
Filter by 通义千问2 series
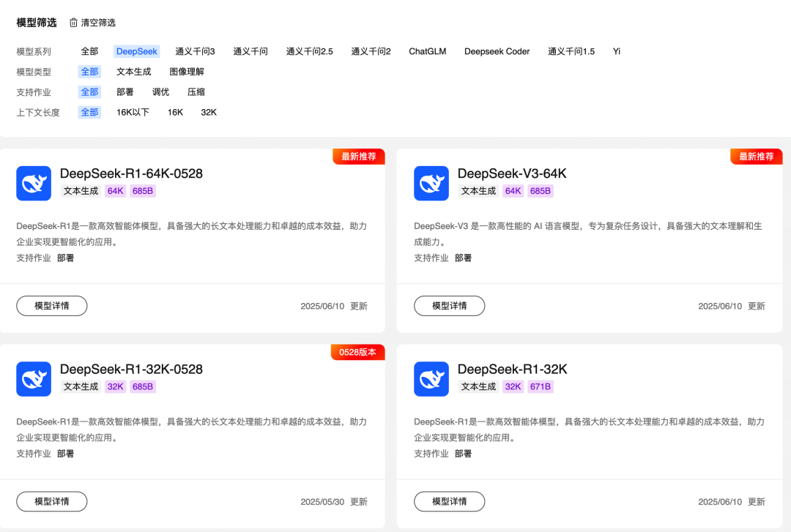pyautogui.click(x=371, y=51)
